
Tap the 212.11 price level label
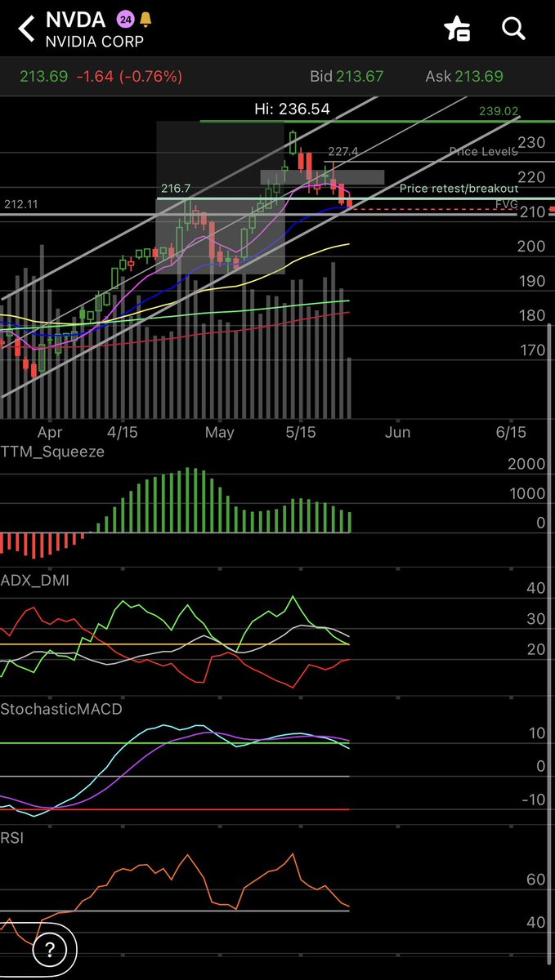click(21, 203)
